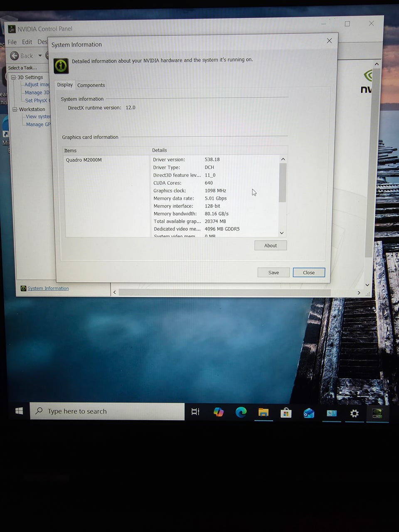Select Manage 3D settings tree item
The width and height of the screenshot is (399, 532).
tap(37, 93)
